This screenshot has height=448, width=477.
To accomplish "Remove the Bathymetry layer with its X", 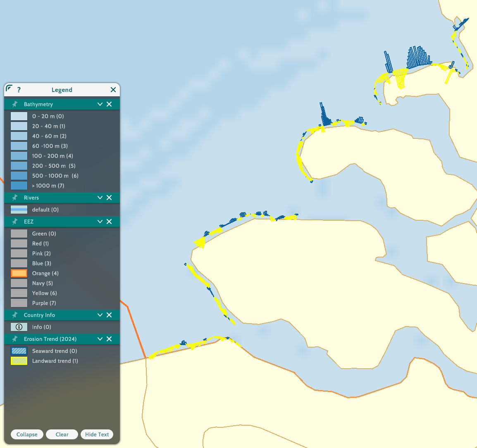I will 109,104.
